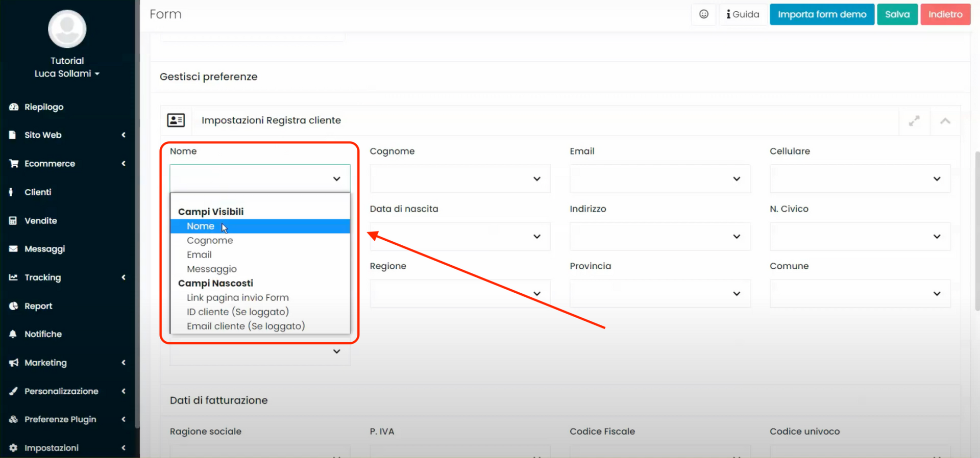Click the Guida help button
This screenshot has height=458, width=980.
743,14
